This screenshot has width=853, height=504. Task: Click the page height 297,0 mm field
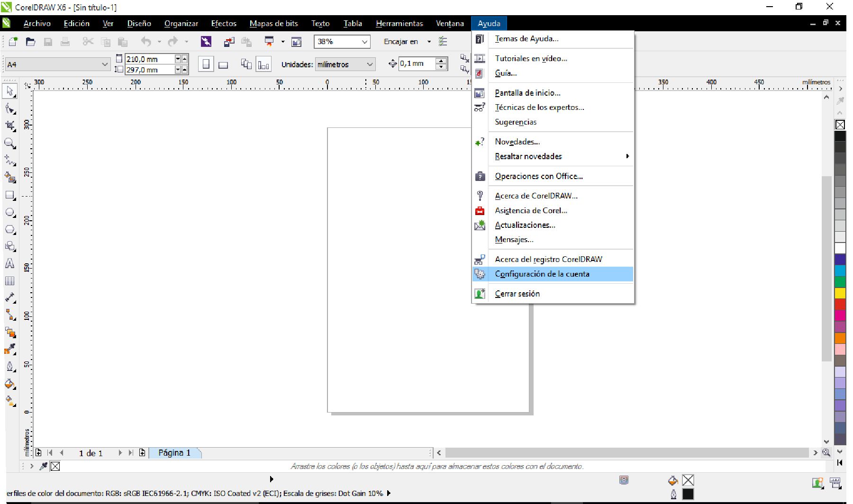150,70
